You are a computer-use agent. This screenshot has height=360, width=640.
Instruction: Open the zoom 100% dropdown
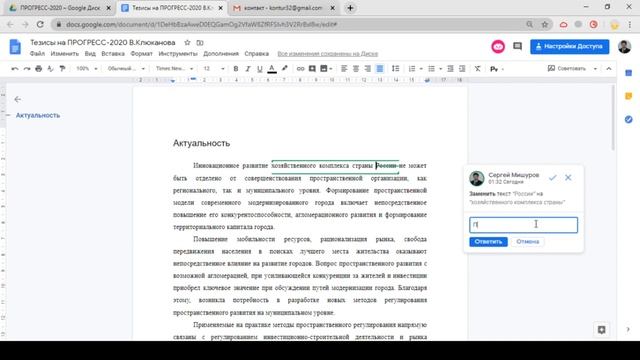(x=87, y=69)
